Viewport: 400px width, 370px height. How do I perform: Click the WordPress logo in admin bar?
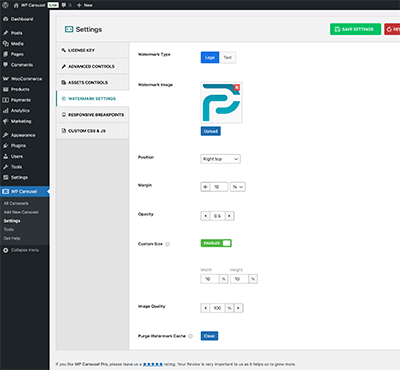[x=5, y=5]
